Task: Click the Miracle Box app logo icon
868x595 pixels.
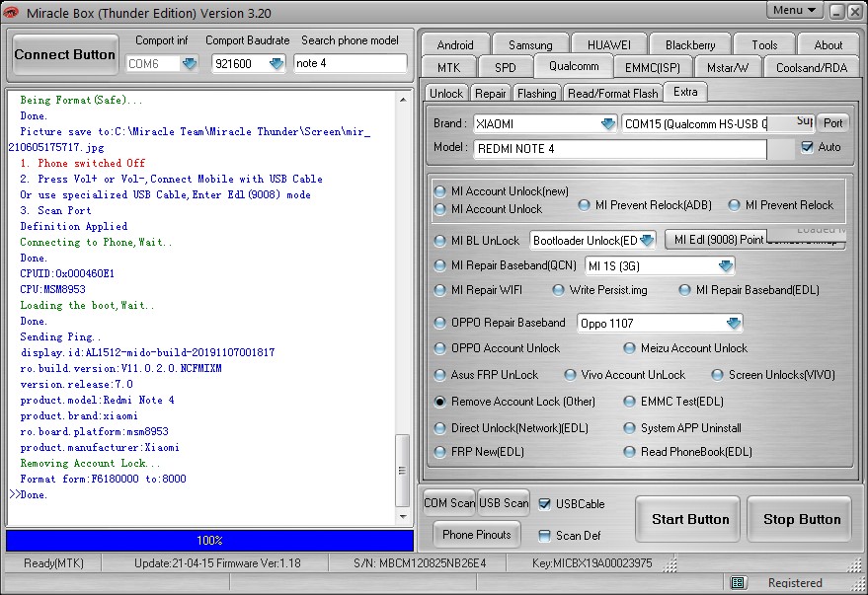Action: pyautogui.click(x=11, y=12)
